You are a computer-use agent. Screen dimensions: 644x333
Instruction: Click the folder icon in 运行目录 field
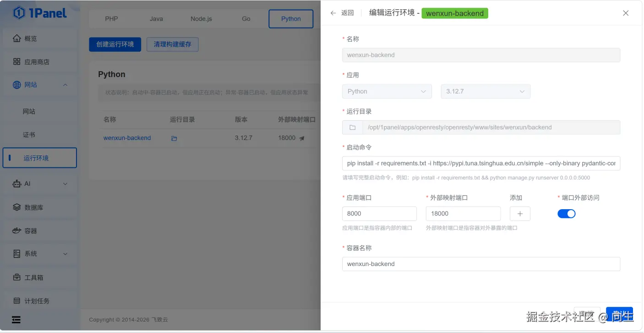[352, 127]
